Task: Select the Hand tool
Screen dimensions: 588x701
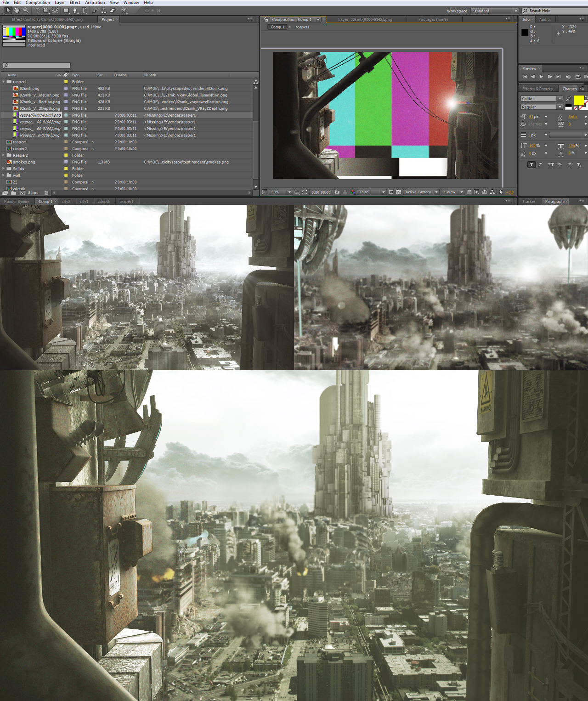Action: pos(17,10)
